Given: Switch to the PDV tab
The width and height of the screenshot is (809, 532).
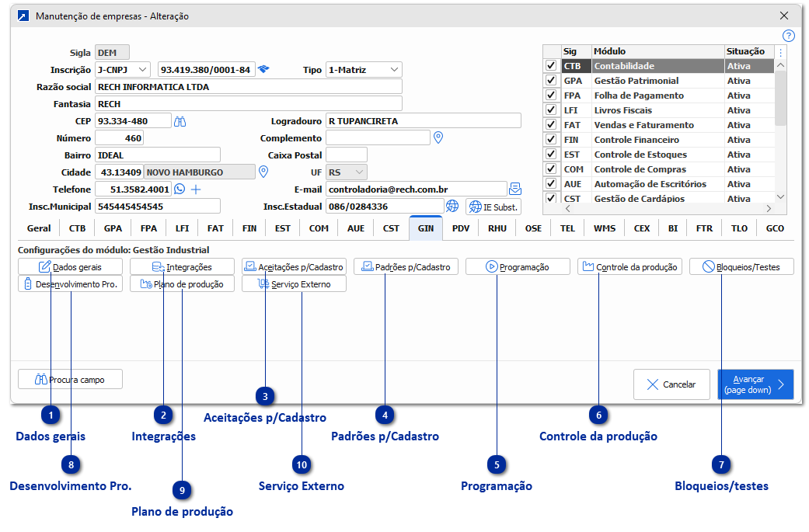Looking at the screenshot, I should pyautogui.click(x=461, y=228).
